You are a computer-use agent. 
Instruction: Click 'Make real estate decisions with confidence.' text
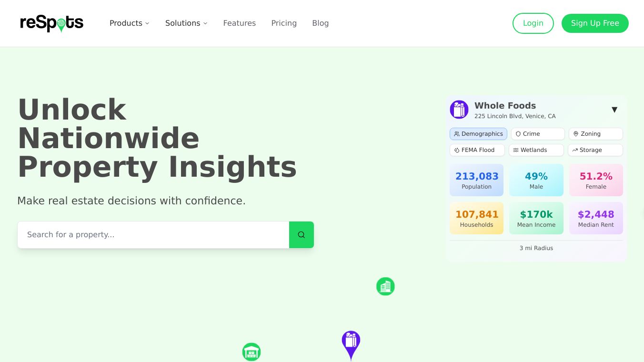(x=131, y=201)
